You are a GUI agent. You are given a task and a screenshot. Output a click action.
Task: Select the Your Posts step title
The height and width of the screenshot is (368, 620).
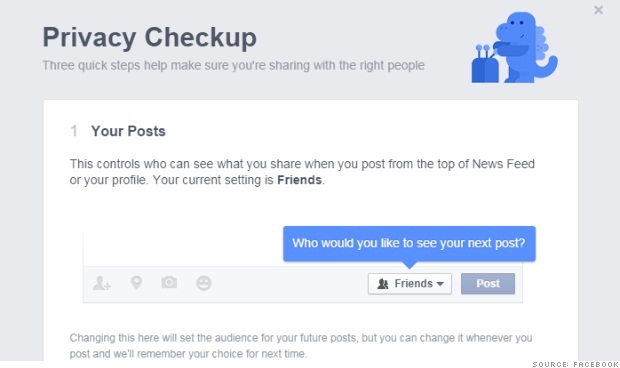point(128,131)
